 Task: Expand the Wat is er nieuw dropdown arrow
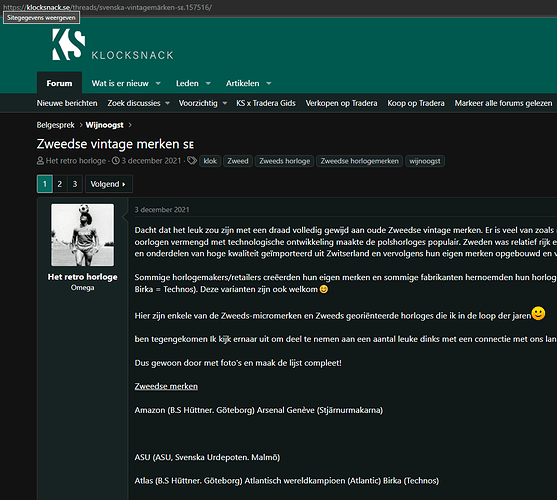(158, 83)
